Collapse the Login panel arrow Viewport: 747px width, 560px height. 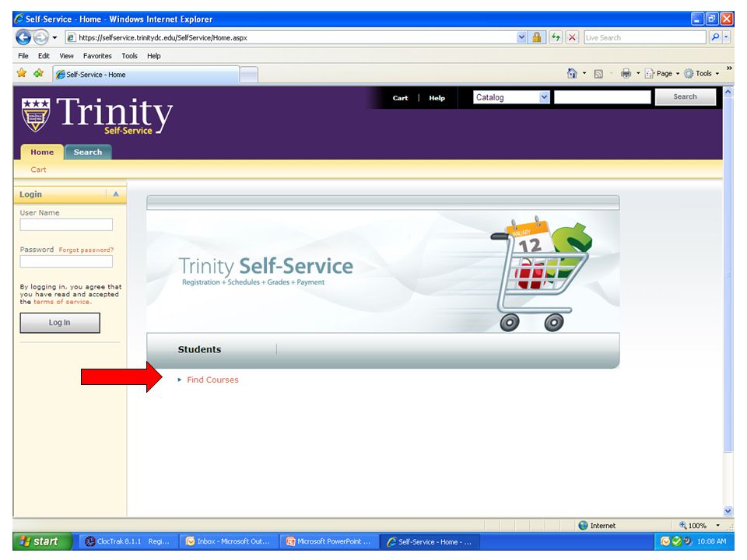tap(116, 194)
